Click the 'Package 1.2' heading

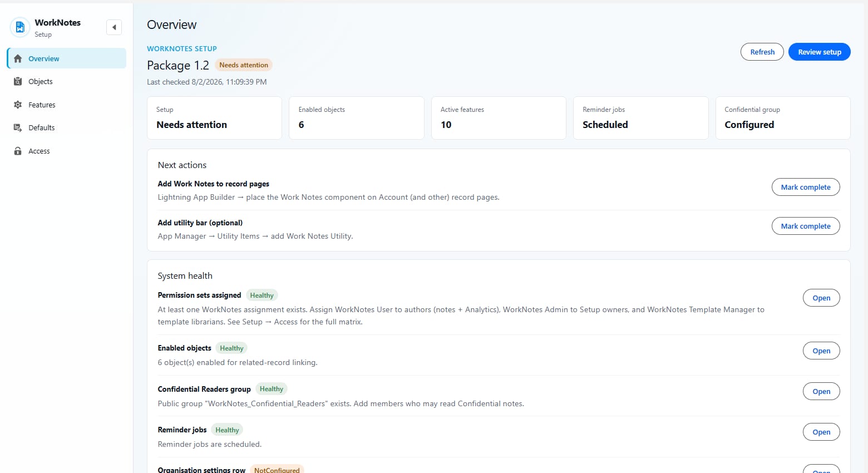click(178, 65)
